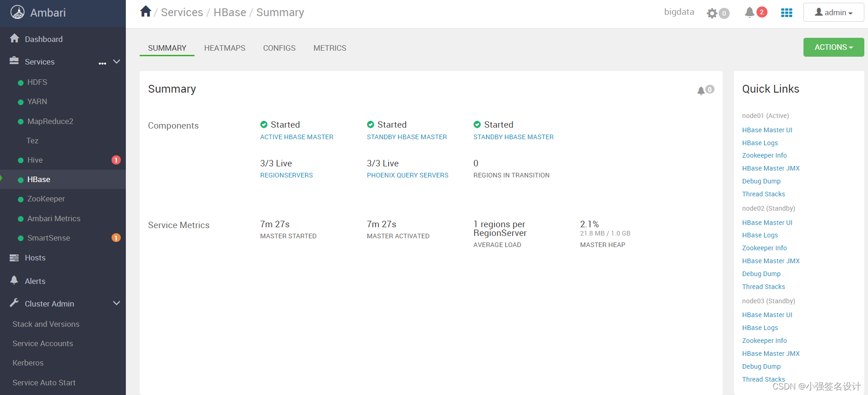The image size is (868, 395).
Task: Open node03 HBase Logs link
Action: coord(760,328)
